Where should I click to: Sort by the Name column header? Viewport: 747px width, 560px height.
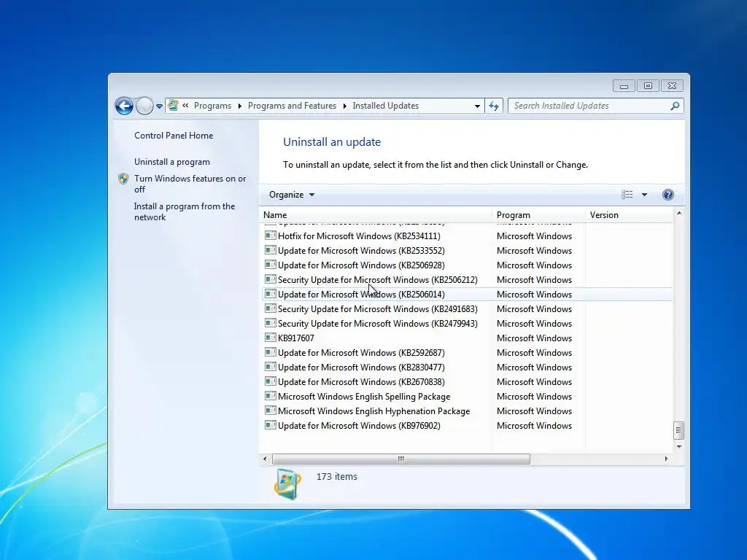[x=376, y=215]
